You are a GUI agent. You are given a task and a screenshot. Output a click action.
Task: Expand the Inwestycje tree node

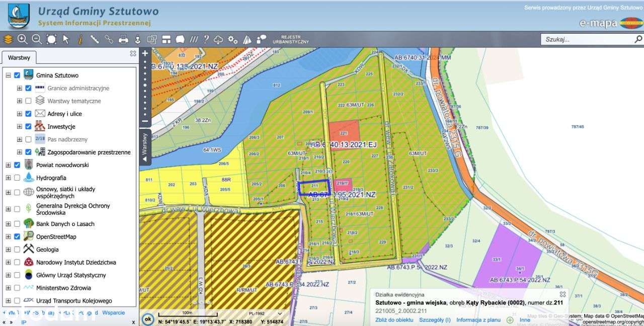[19, 126]
